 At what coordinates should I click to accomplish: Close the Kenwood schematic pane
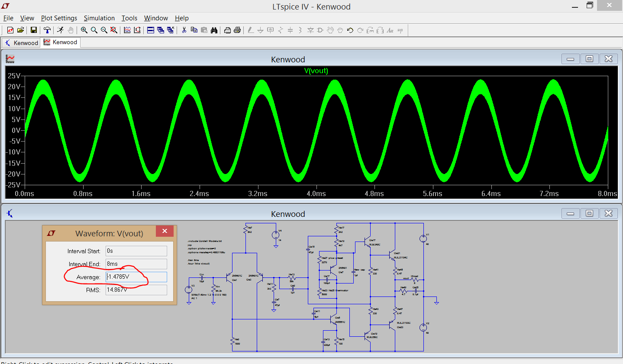(x=608, y=213)
